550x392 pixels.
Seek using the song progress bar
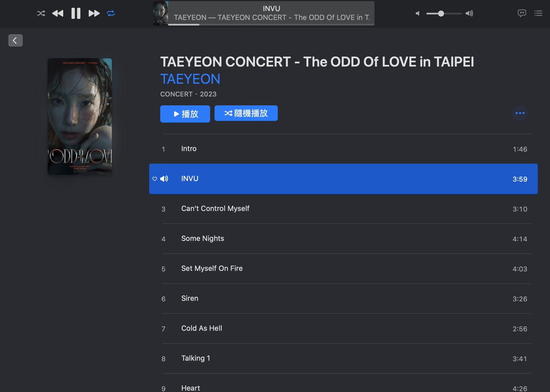[271, 24]
